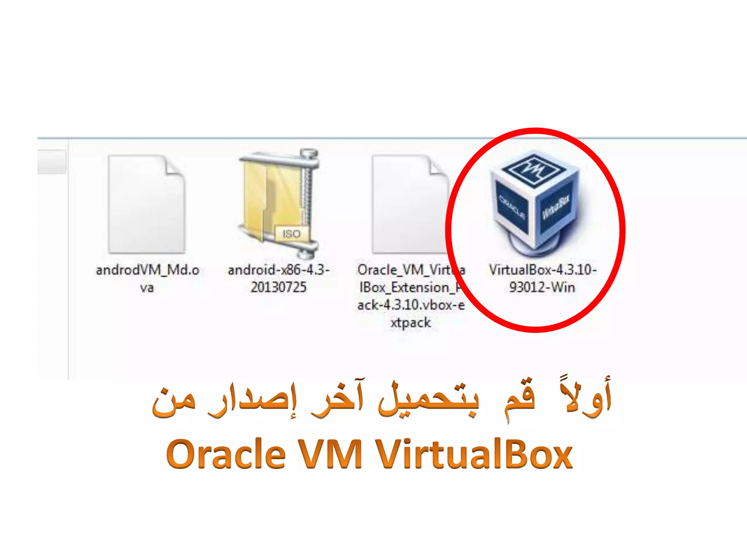The image size is (747, 560).
Task: Select the Oracle_VM_VirtualBox_Extension_Pack file name
Action: pyautogui.click(x=411, y=296)
